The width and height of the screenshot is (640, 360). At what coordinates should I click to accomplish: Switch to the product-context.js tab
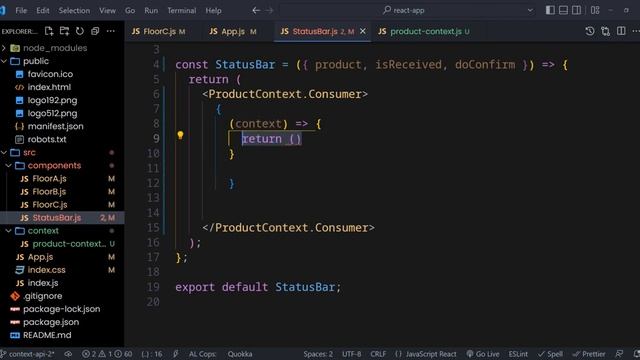click(424, 31)
